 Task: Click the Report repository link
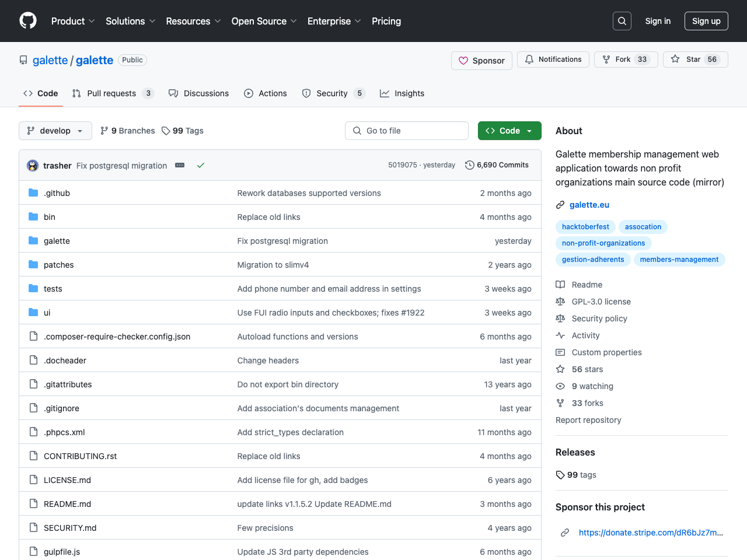tap(588, 420)
